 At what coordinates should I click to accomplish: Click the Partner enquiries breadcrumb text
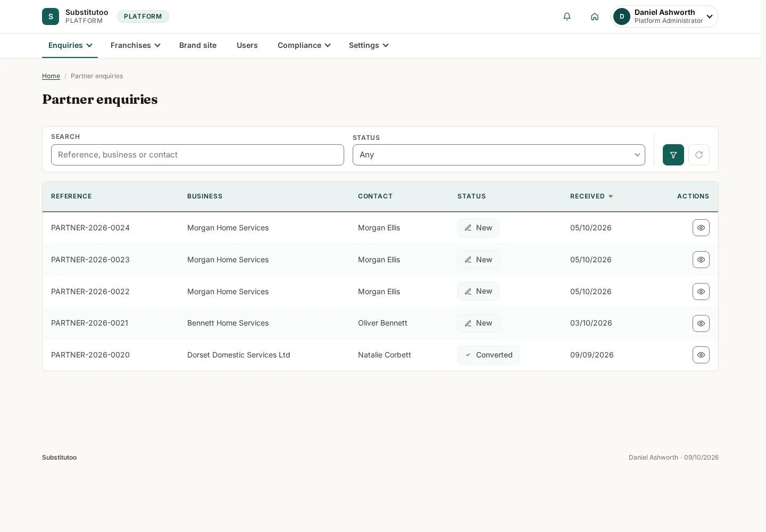point(97,76)
